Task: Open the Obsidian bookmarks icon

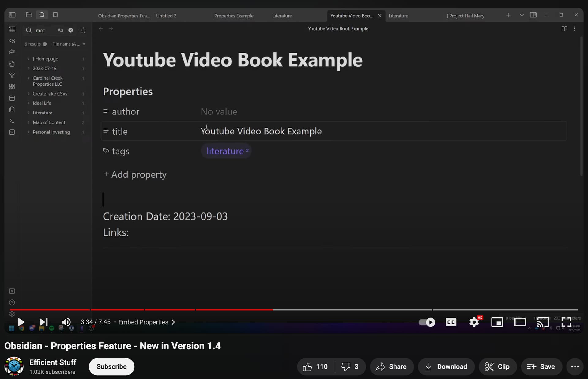Action: pyautogui.click(x=55, y=15)
